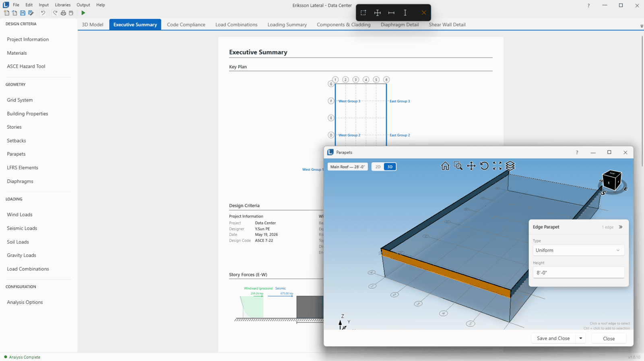Open the Main Roof story selector
Viewport: 644px width, 361px height.
coord(348,167)
